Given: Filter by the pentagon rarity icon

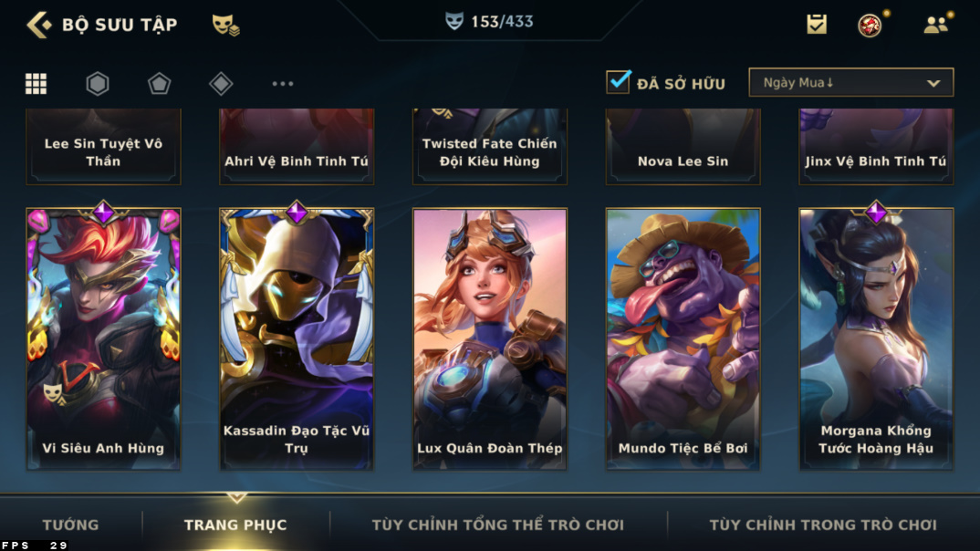Looking at the screenshot, I should click(160, 84).
